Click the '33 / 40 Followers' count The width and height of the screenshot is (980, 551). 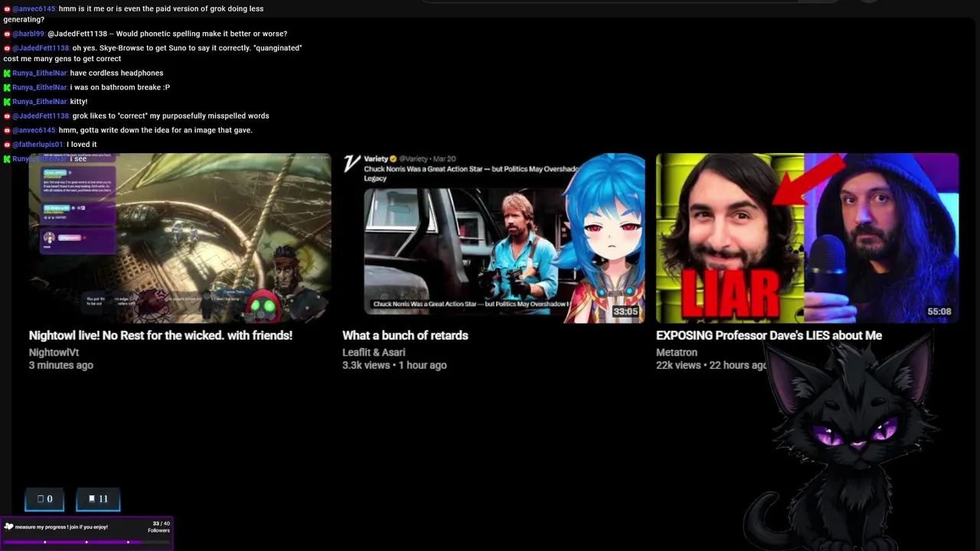tap(158, 527)
